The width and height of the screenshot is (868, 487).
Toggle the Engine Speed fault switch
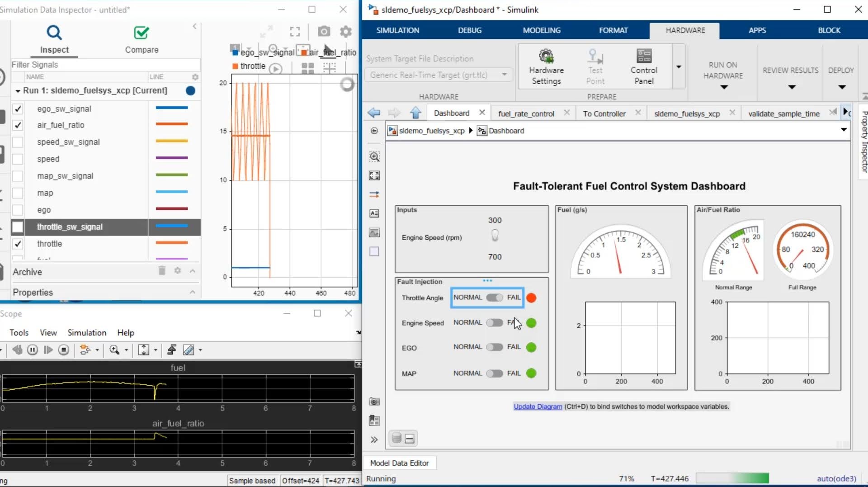click(495, 323)
